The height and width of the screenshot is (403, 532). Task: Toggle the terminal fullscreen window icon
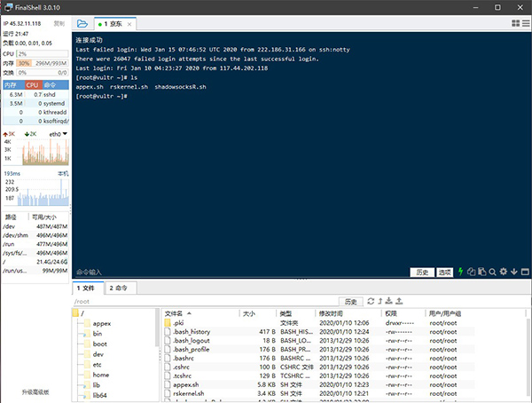[524, 272]
